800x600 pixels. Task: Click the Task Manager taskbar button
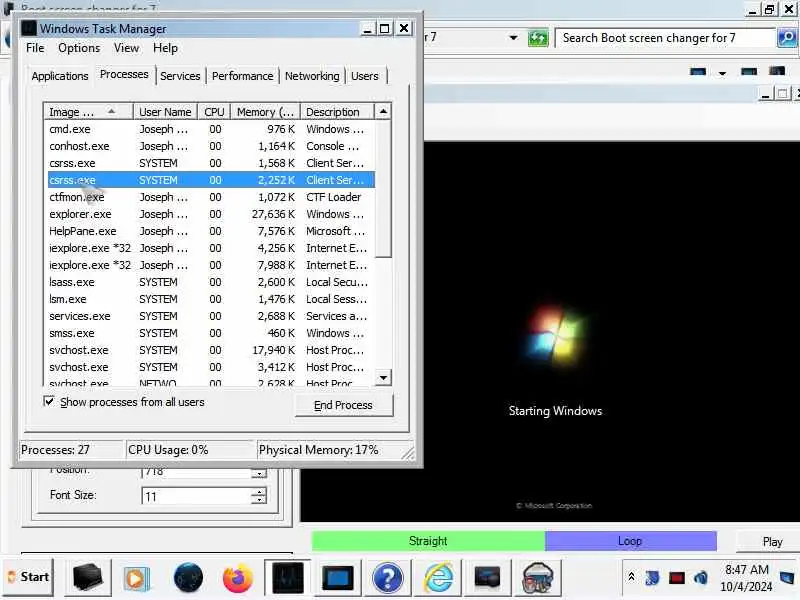pyautogui.click(x=287, y=578)
